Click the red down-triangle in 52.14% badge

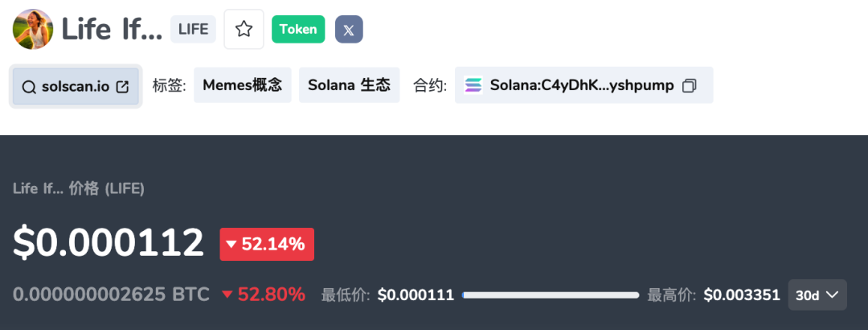[231, 245]
